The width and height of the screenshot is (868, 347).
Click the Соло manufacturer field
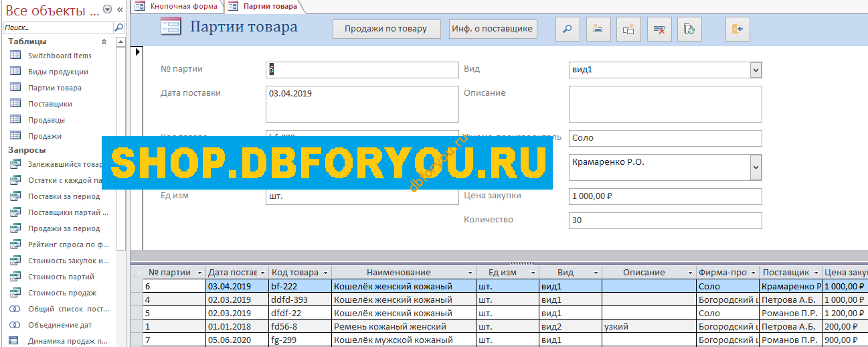(665, 138)
